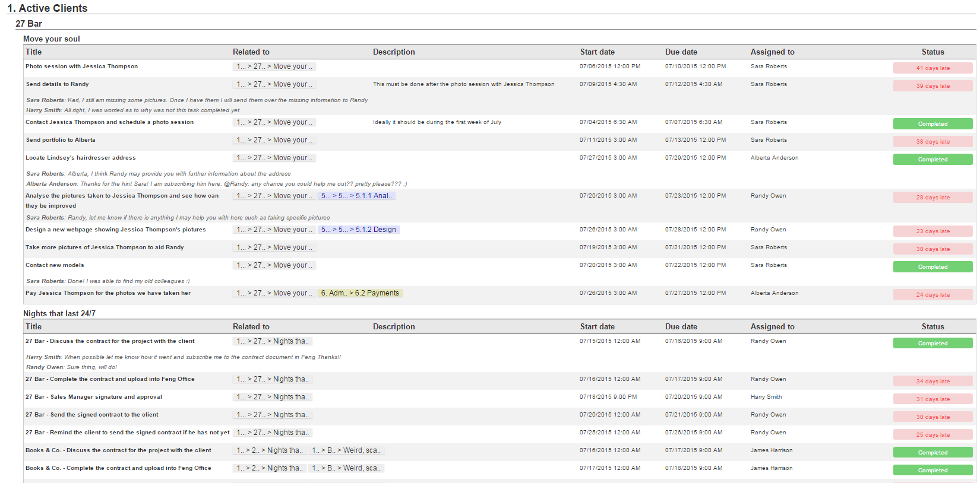Open the 'Photo session with Jessica Thompson' task
Image resolution: width=980 pixels, height=483 pixels.
click(81, 66)
